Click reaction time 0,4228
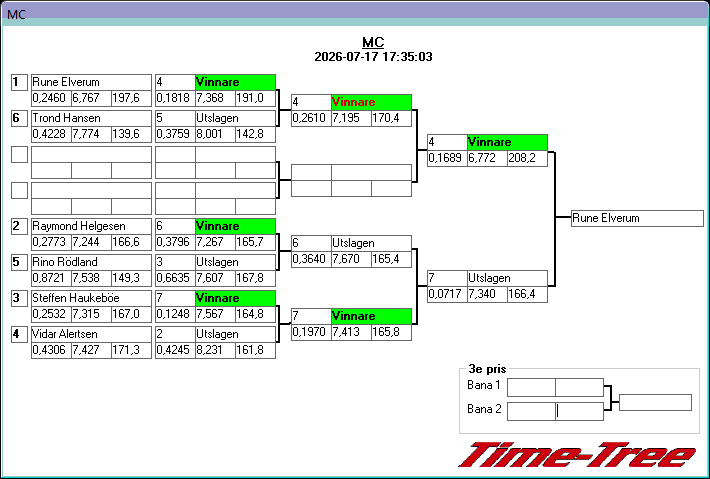The width and height of the screenshot is (710, 479). [x=51, y=134]
